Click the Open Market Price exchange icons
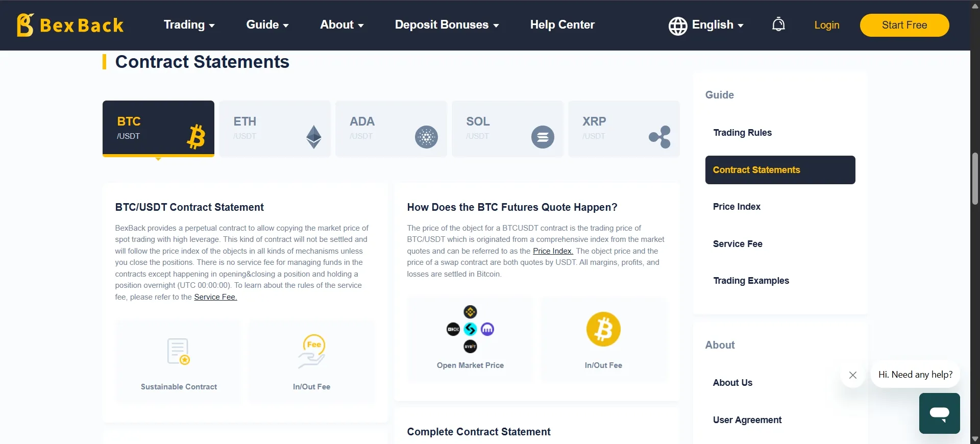Image resolution: width=980 pixels, height=444 pixels. 470,329
